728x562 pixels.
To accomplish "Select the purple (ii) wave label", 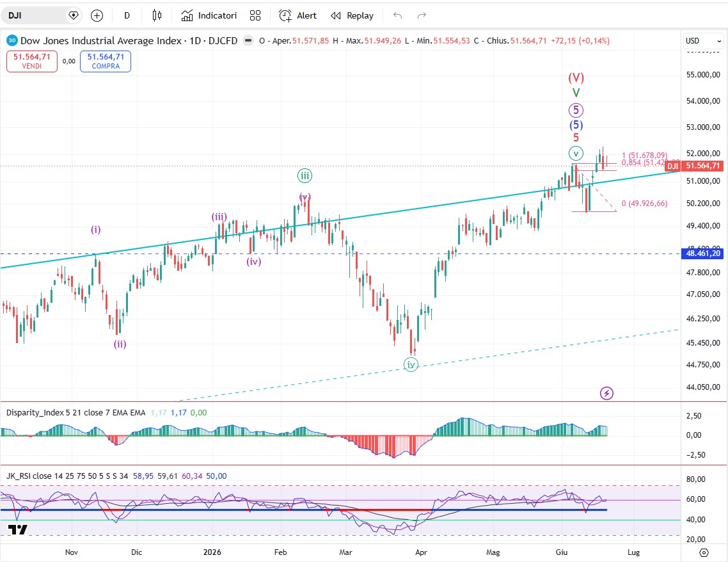I will [x=120, y=344].
